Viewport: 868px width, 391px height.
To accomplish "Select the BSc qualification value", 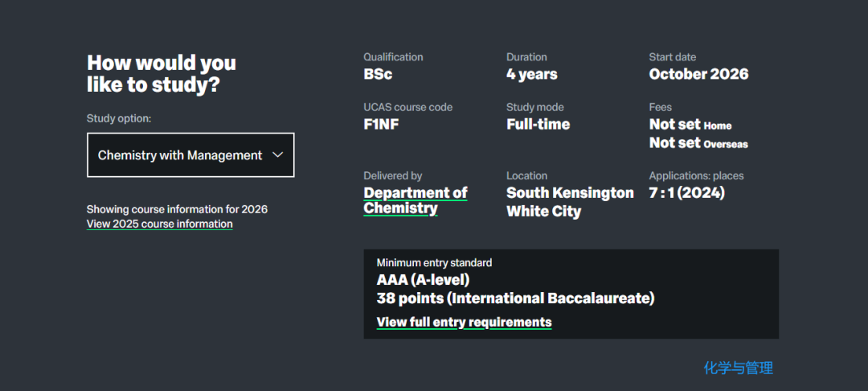I will [378, 74].
